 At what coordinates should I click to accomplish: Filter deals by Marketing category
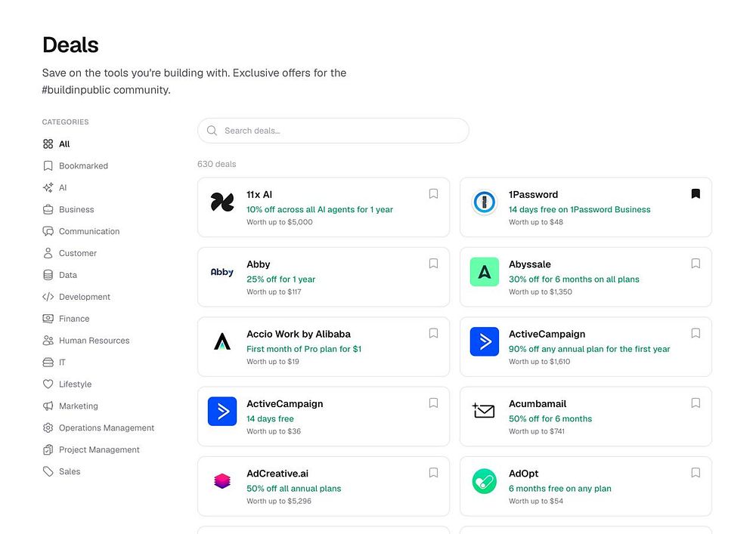pos(78,406)
